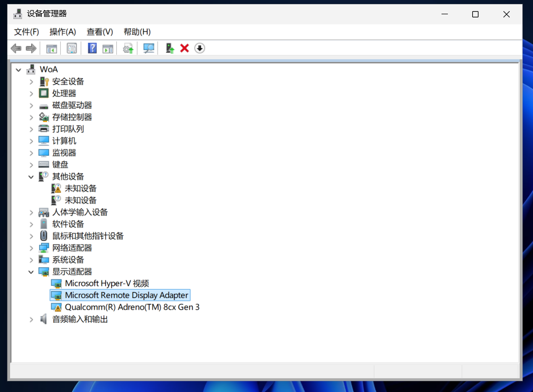Select the second 未知设备 entry
The height and width of the screenshot is (392, 533).
pyautogui.click(x=80, y=200)
